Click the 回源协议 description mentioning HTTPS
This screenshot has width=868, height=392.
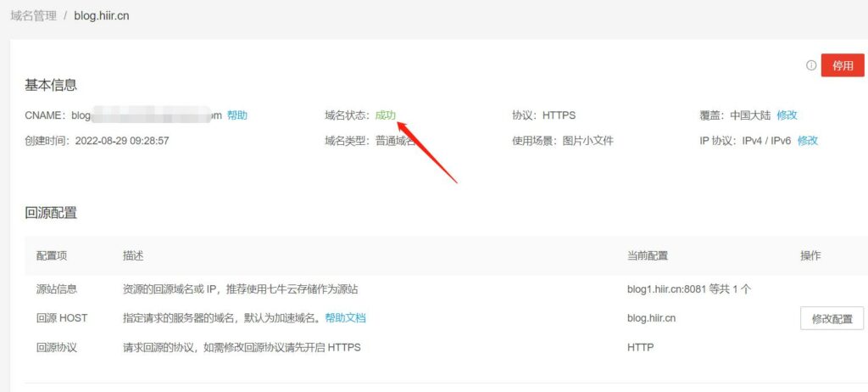coord(242,348)
